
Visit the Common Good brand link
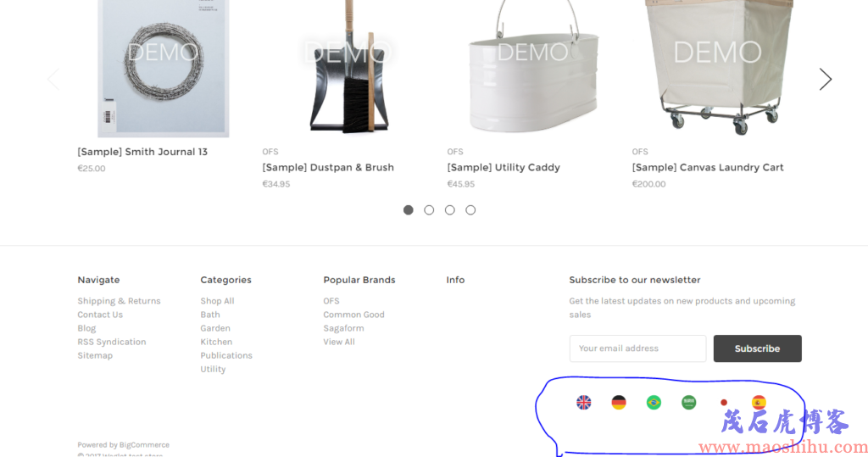(x=353, y=315)
